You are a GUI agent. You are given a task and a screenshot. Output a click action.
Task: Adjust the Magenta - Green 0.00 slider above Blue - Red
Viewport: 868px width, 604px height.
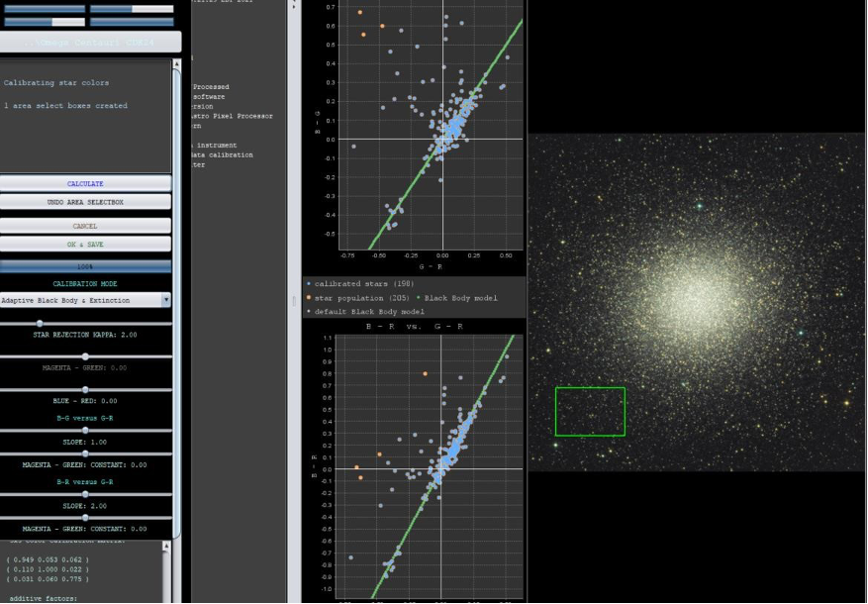click(85, 356)
